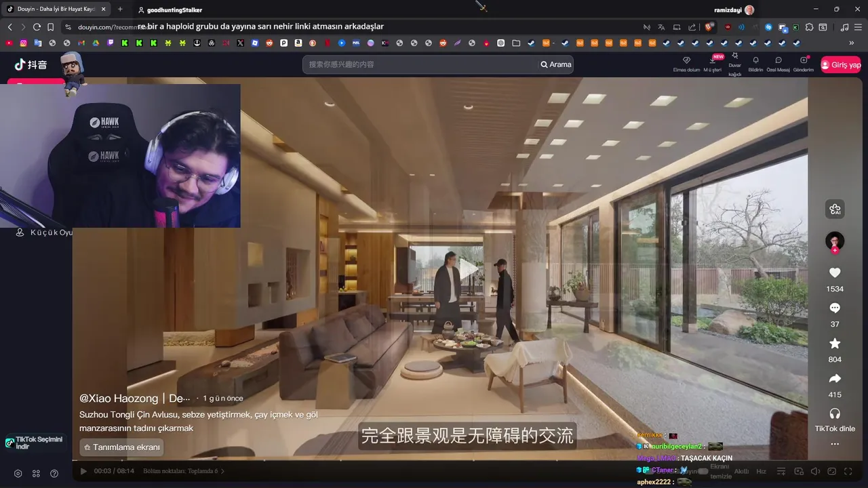Play the video with the bottom play button
868x488 pixels.
(x=83, y=471)
